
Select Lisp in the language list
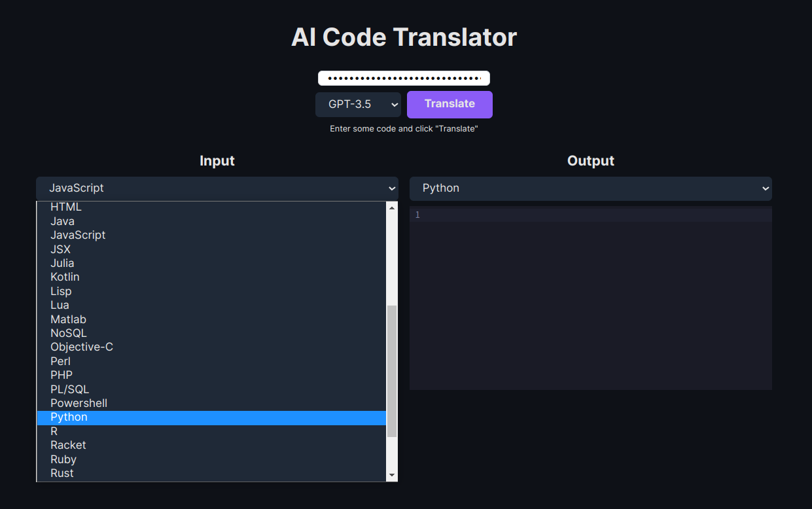coord(61,290)
